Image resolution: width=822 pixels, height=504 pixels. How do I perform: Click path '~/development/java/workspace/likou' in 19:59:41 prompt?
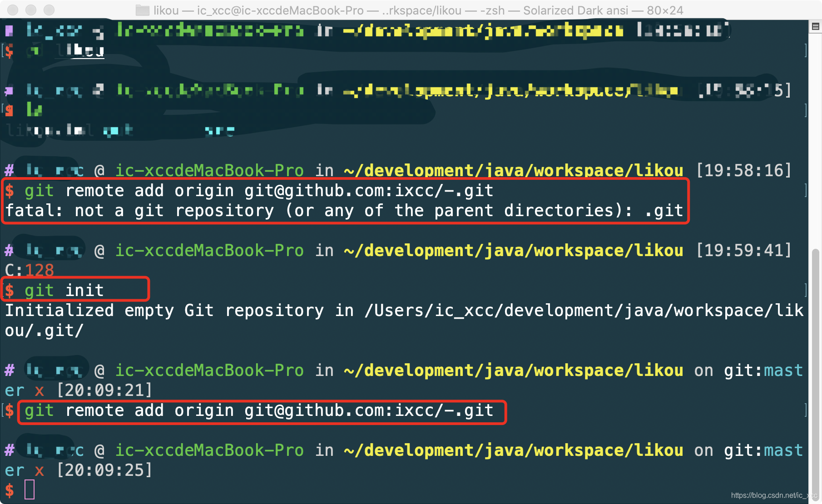tap(514, 251)
